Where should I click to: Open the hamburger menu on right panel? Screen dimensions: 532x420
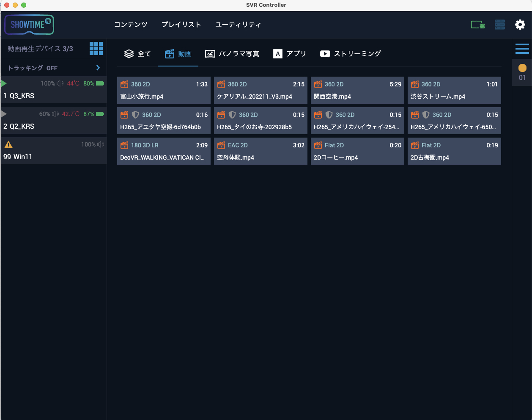point(522,49)
